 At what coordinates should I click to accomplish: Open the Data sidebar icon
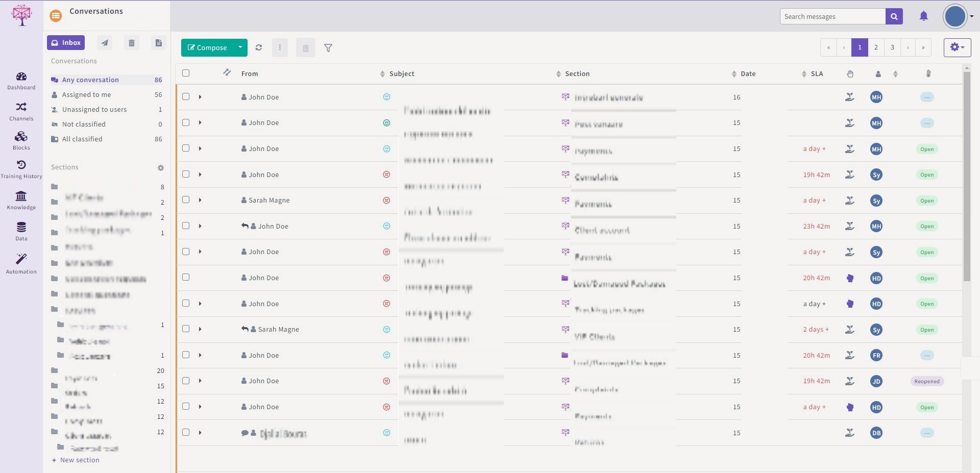[21, 231]
